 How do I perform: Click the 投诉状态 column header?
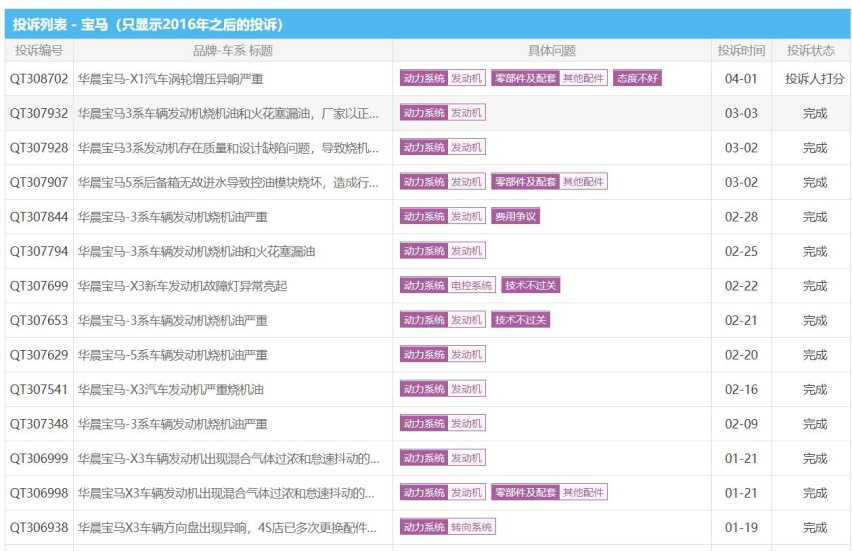click(811, 51)
